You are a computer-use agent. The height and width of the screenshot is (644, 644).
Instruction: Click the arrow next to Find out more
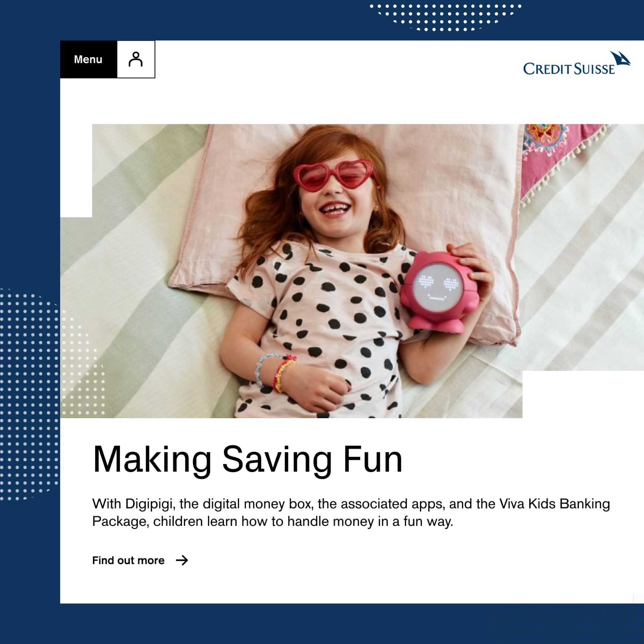tap(182, 560)
